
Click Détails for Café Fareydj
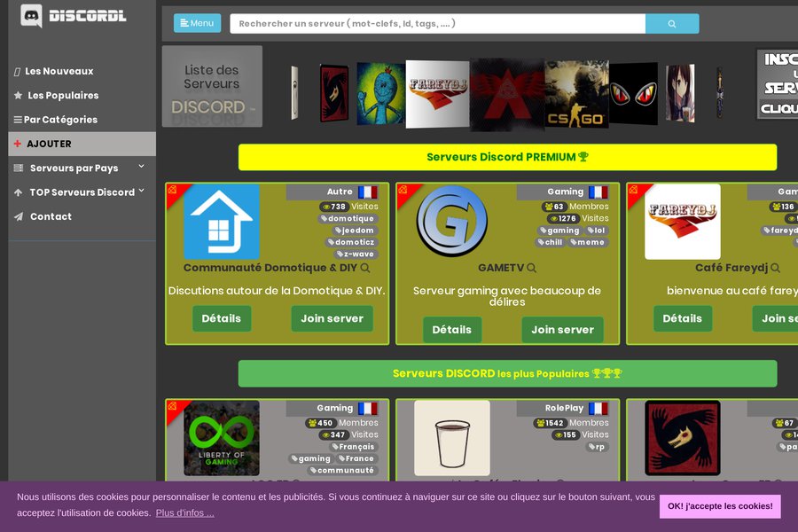683,318
